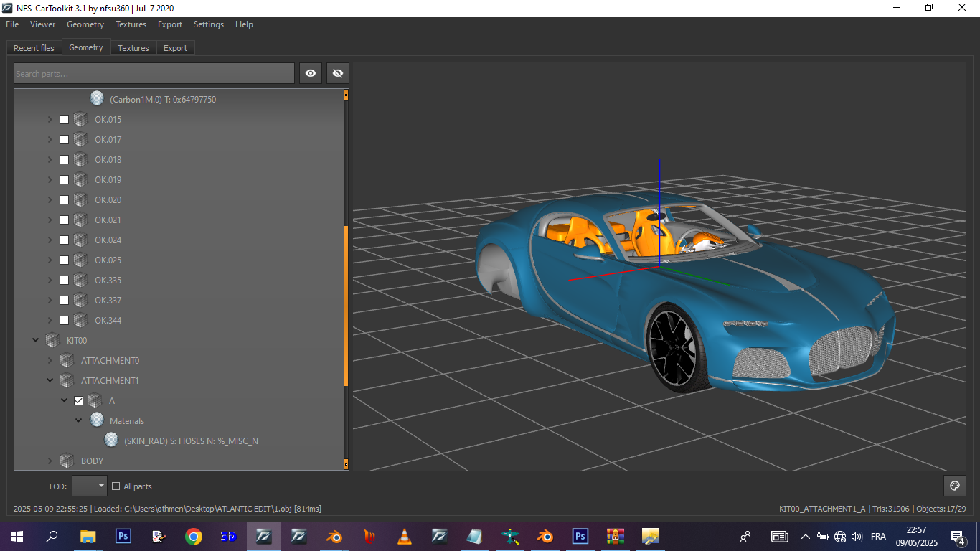Open the Geometry menu in menu bar

click(x=85, y=24)
